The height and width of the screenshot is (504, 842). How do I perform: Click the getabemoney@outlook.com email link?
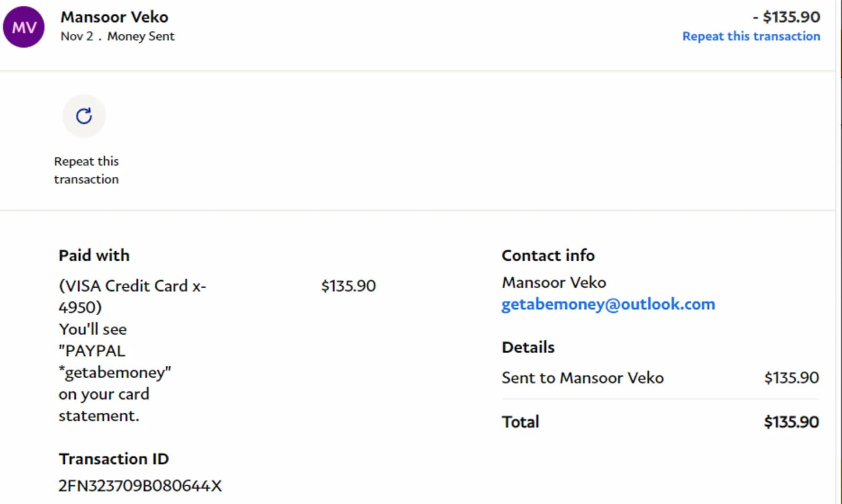click(608, 304)
